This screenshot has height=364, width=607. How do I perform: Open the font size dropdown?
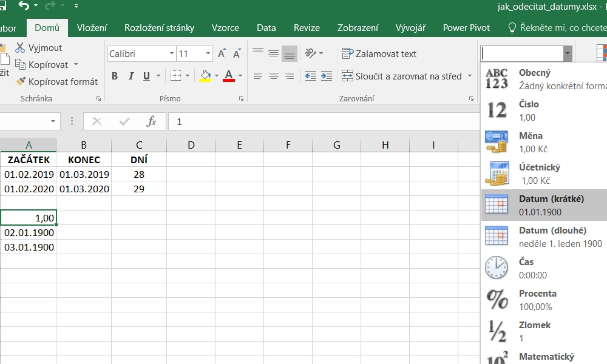pos(208,53)
